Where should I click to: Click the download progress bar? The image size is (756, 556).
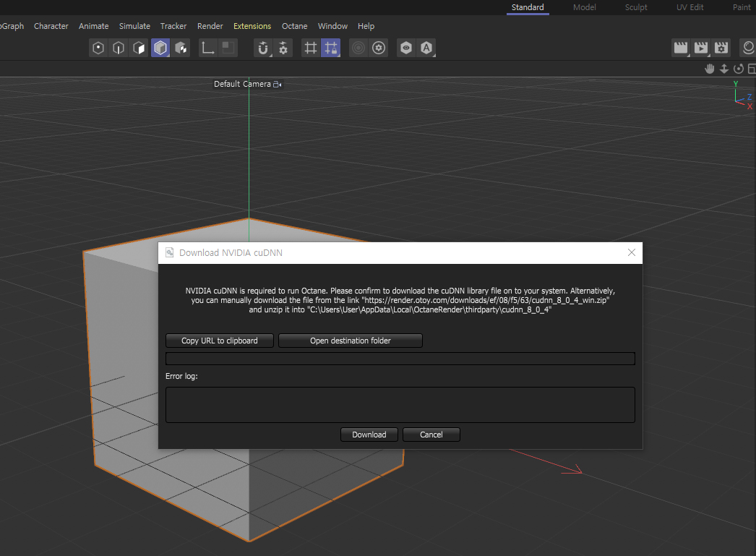coord(400,359)
